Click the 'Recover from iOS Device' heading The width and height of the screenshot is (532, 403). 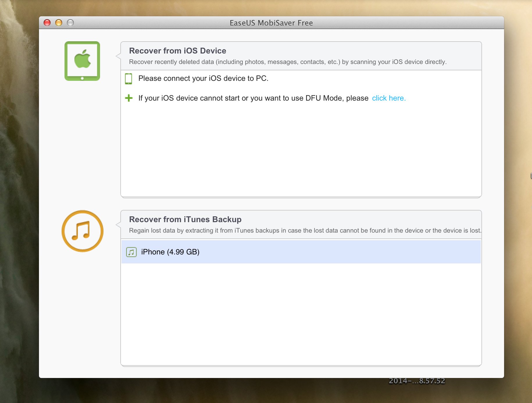point(177,51)
